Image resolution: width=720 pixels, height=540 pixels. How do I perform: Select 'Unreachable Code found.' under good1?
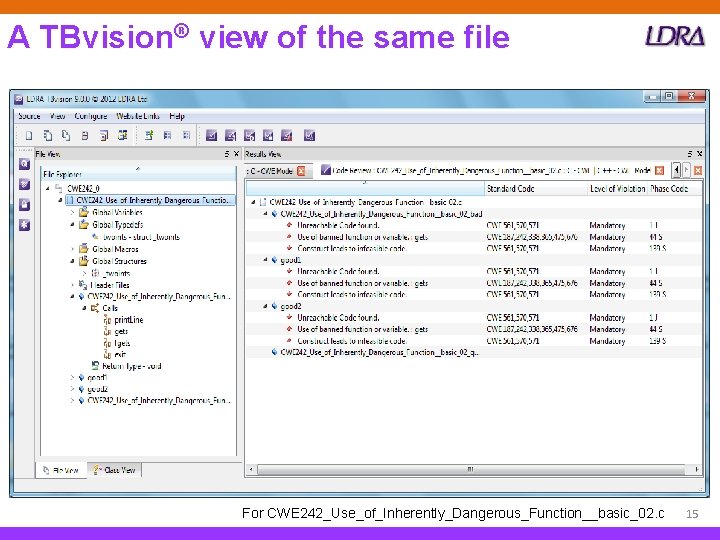point(338,271)
